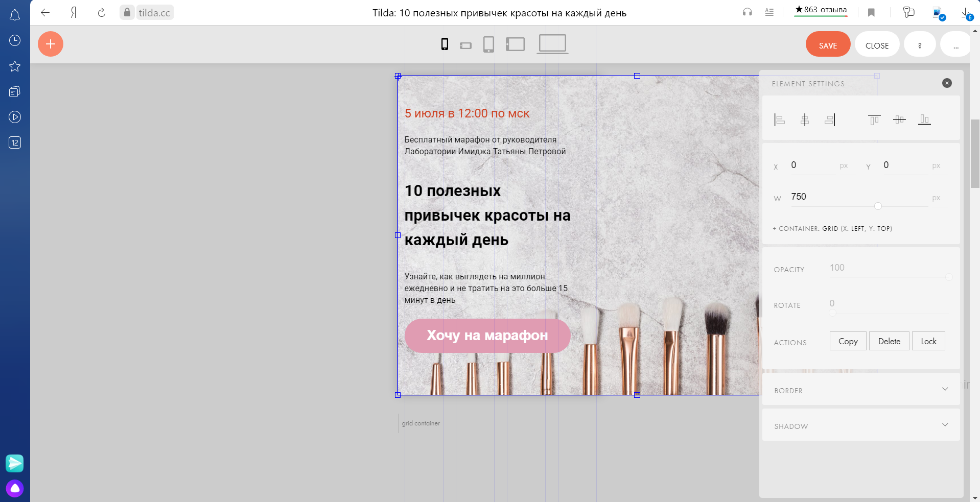
Task: Expand the SHADOW section
Action: coord(861,425)
